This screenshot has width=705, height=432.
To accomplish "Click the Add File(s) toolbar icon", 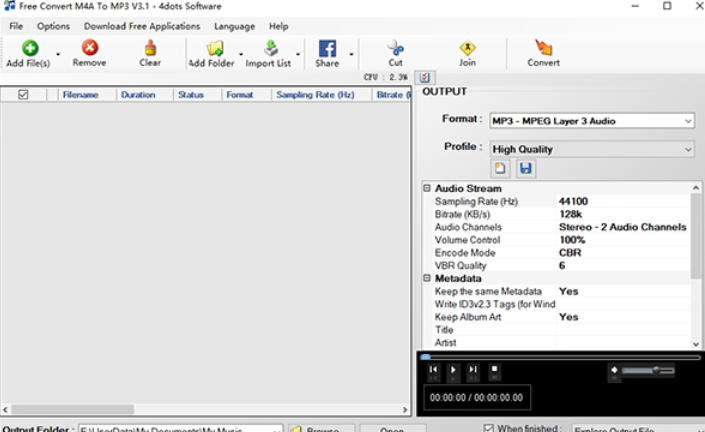I will [x=29, y=48].
